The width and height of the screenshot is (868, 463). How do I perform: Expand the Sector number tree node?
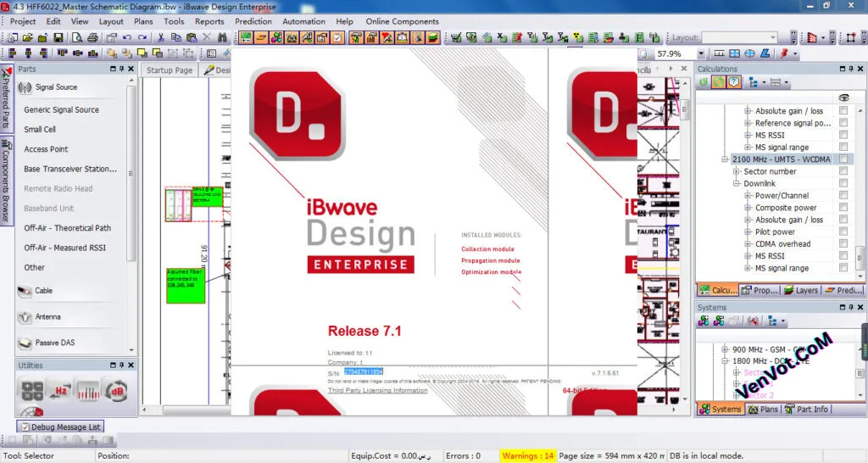tap(737, 171)
